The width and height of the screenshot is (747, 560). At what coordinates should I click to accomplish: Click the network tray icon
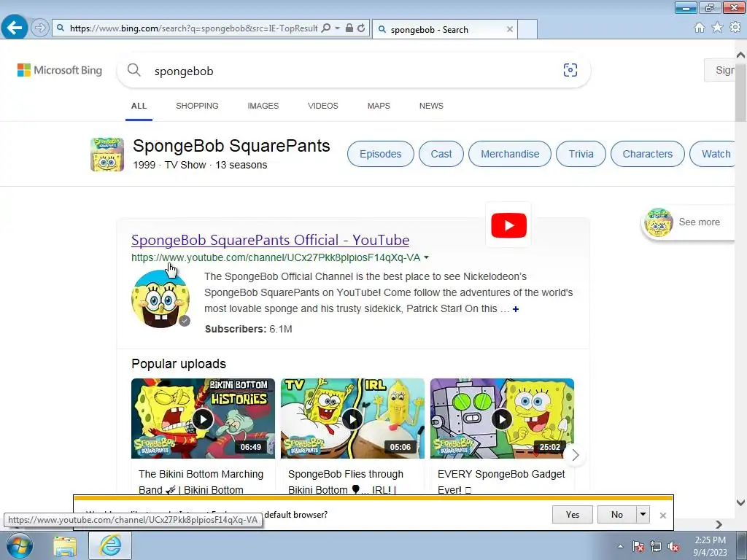(656, 546)
